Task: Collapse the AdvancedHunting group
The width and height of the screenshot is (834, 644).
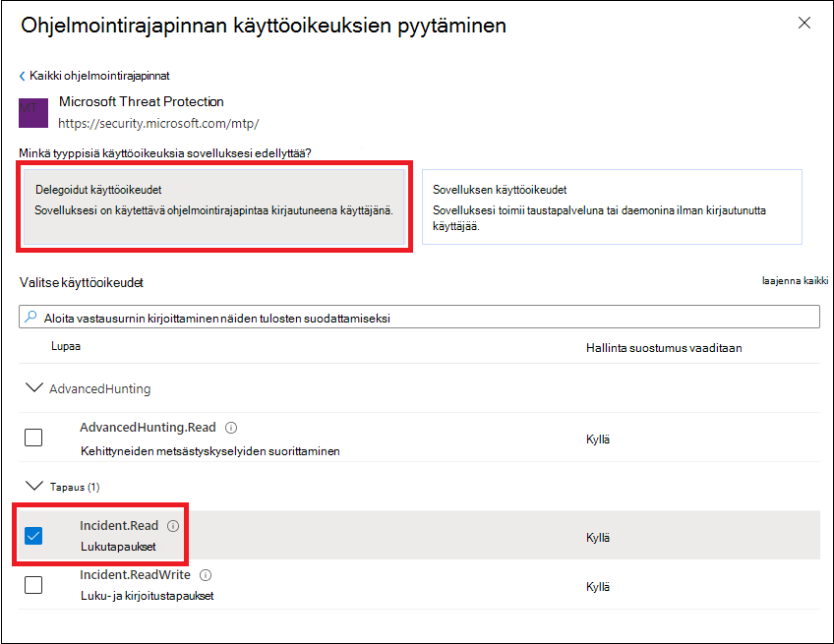Action: pos(34,387)
